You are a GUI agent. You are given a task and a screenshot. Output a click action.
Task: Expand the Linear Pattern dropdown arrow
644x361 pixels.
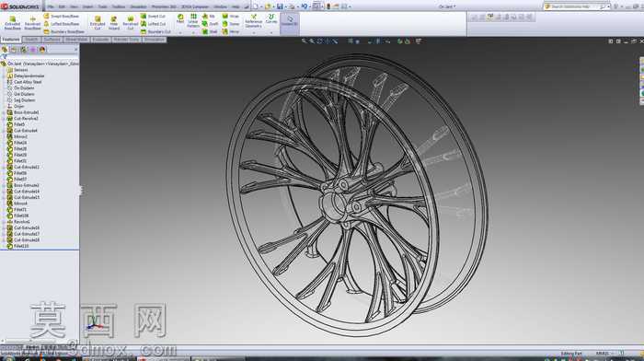(193, 33)
